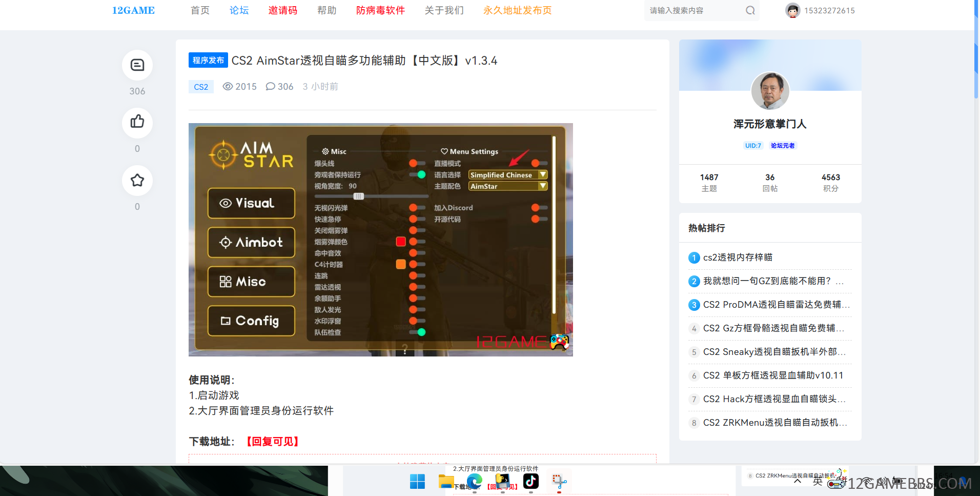Toggle the 队伍检查 switch
The width and height of the screenshot is (980, 496).
pos(418,332)
